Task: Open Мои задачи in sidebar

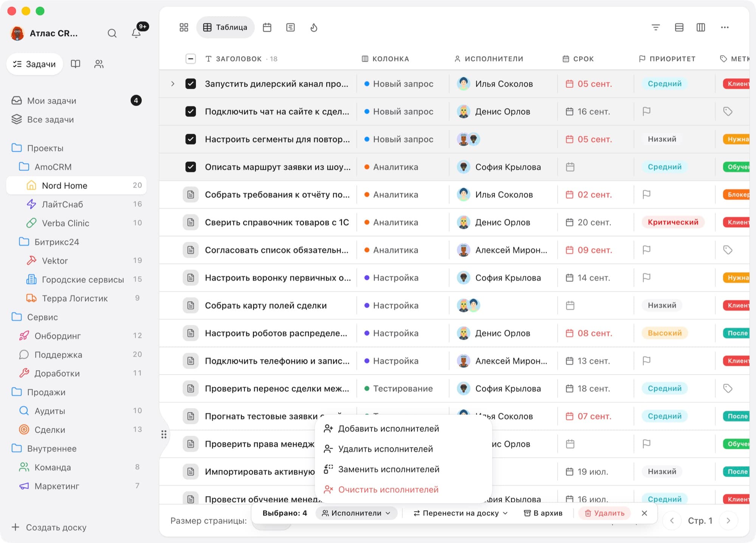Action: pyautogui.click(x=76, y=101)
